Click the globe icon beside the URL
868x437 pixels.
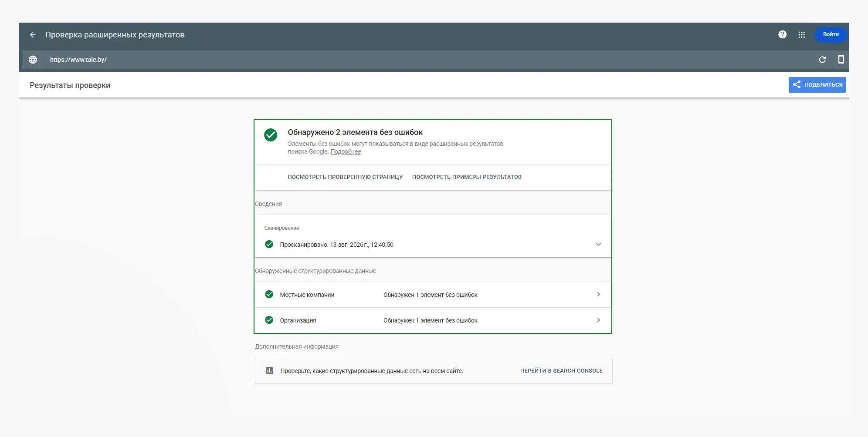tap(33, 60)
